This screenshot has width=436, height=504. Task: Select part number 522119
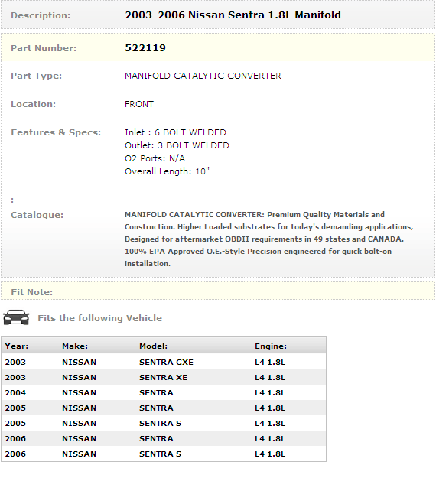(145, 48)
